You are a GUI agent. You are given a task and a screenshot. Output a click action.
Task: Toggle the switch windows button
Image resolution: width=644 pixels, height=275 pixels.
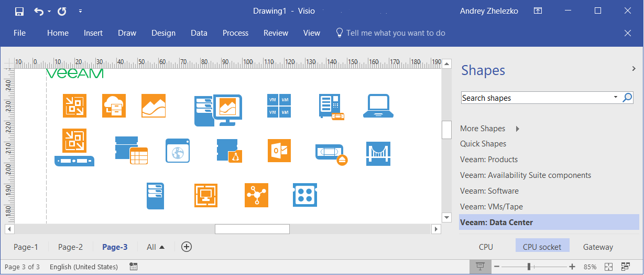point(625,267)
